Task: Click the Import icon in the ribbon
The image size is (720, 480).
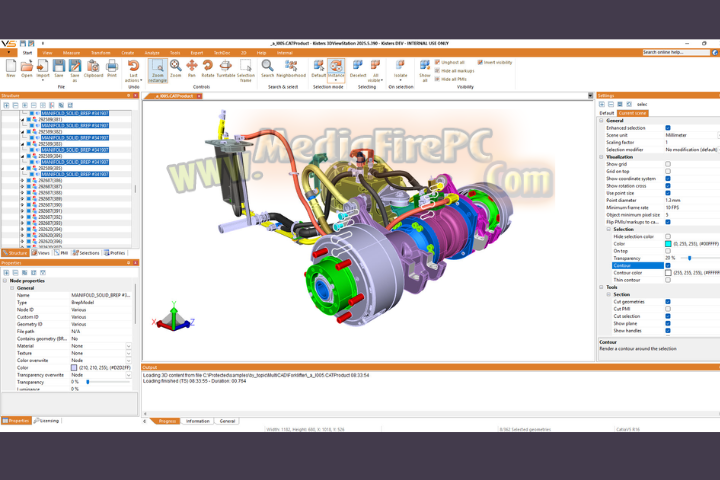Action: [43, 66]
